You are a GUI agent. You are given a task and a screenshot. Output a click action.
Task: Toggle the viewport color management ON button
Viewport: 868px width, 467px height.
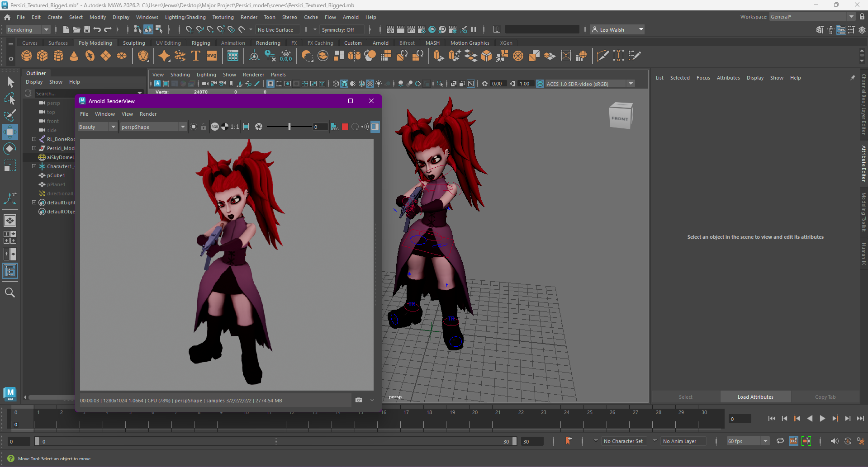point(540,84)
